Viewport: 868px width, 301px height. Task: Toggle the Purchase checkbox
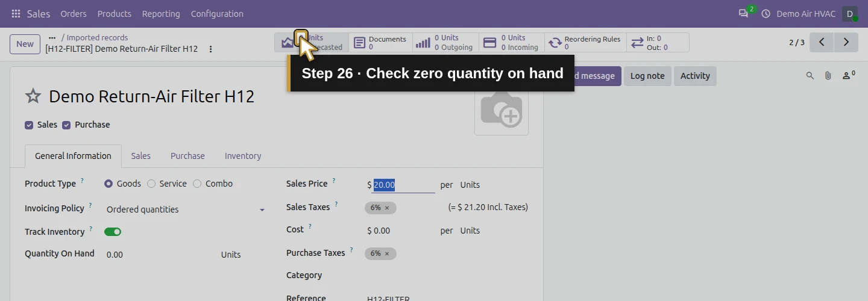(x=66, y=125)
